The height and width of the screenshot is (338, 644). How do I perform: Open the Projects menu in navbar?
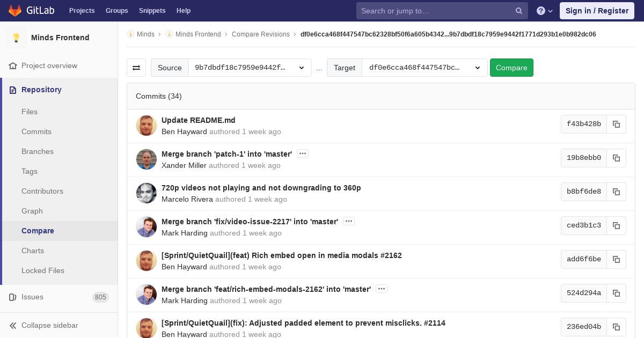click(x=82, y=11)
